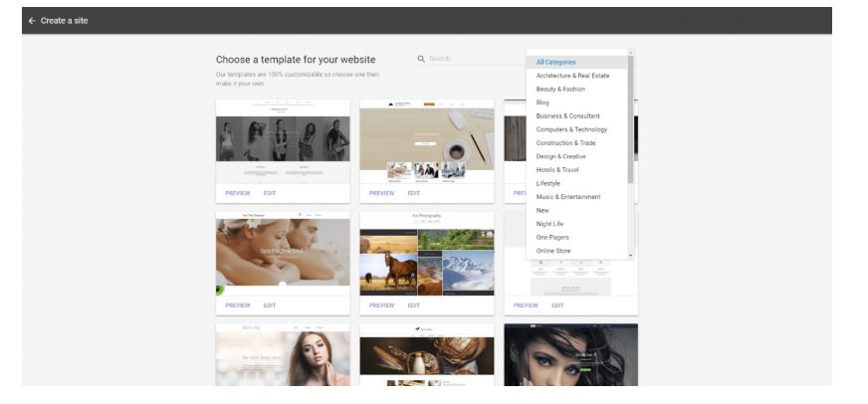Screen dimensions: 868x404
Task: Go back using the Create a site arrow
Action: [x=32, y=21]
